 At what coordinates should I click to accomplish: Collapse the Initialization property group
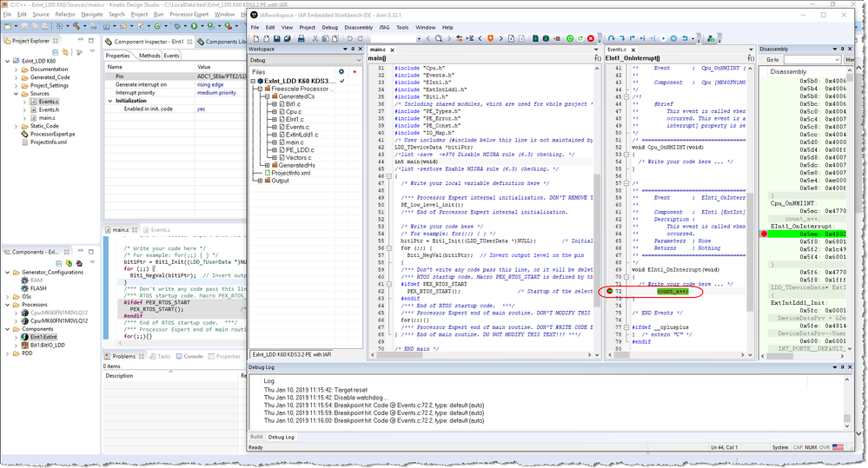point(110,101)
